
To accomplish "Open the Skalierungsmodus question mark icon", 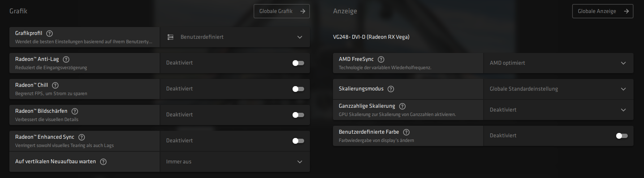I will click(x=391, y=89).
